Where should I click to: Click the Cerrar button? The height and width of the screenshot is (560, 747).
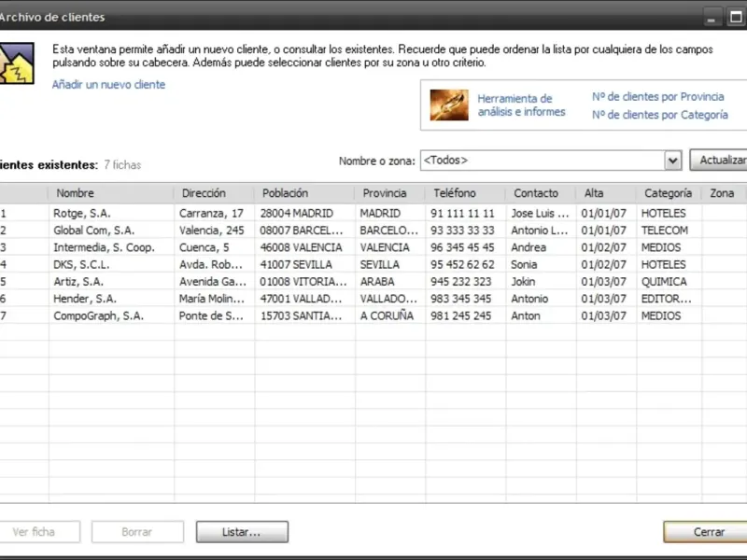(706, 532)
